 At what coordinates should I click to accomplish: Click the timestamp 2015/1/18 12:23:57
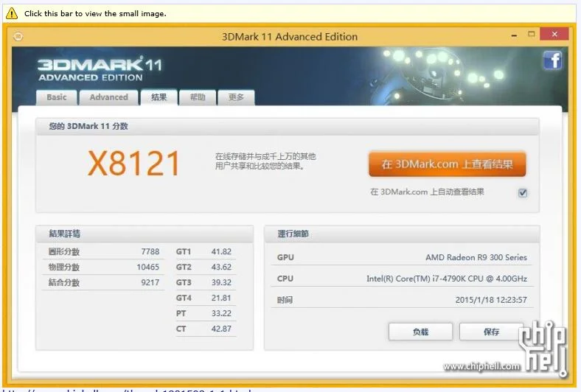[x=491, y=300]
